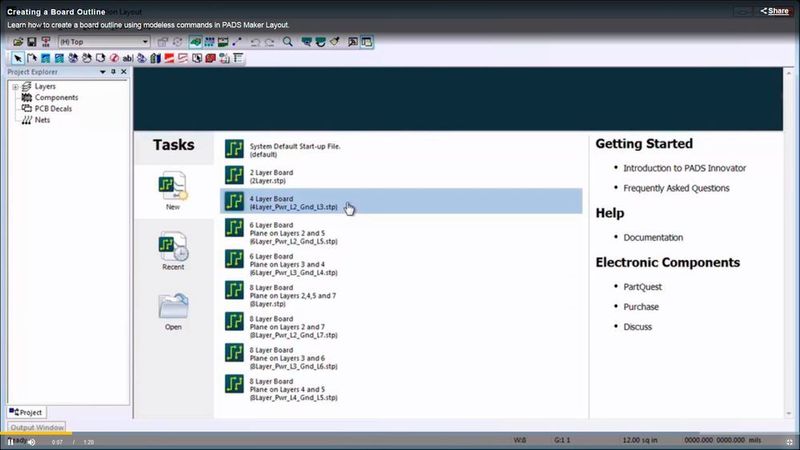Choose 6 Layer Board Planes 2 and 5
The image size is (800, 450).
401,233
